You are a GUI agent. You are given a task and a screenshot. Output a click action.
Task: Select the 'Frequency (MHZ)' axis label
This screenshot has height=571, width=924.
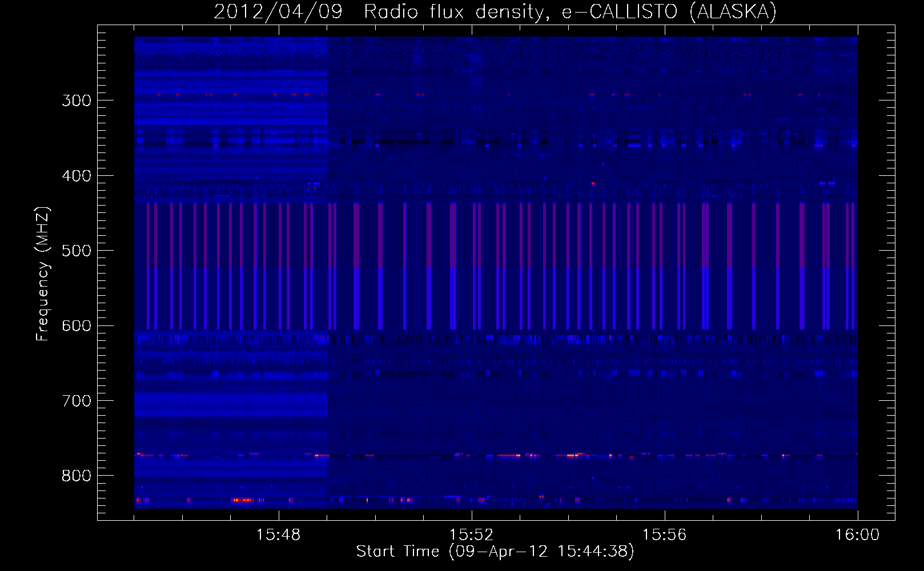[43, 274]
